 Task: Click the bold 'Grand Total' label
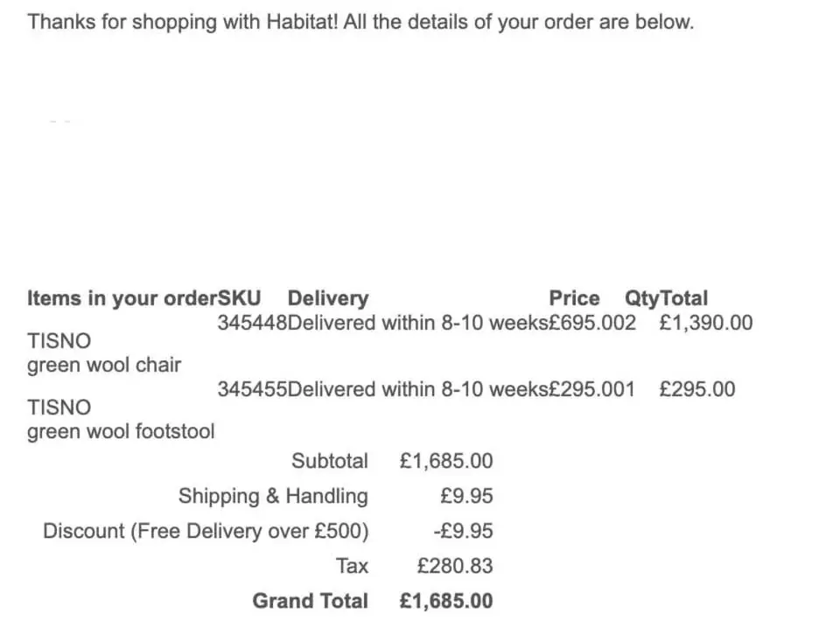coord(310,601)
